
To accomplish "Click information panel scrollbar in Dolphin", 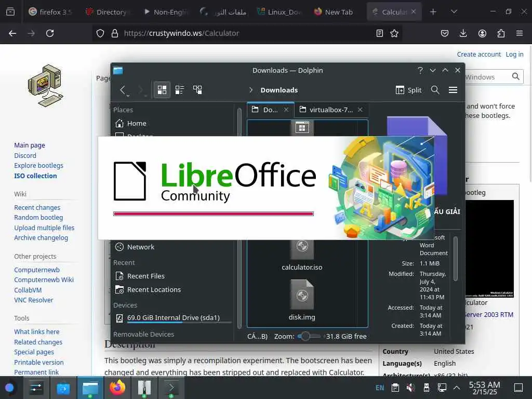I will [x=455, y=259].
